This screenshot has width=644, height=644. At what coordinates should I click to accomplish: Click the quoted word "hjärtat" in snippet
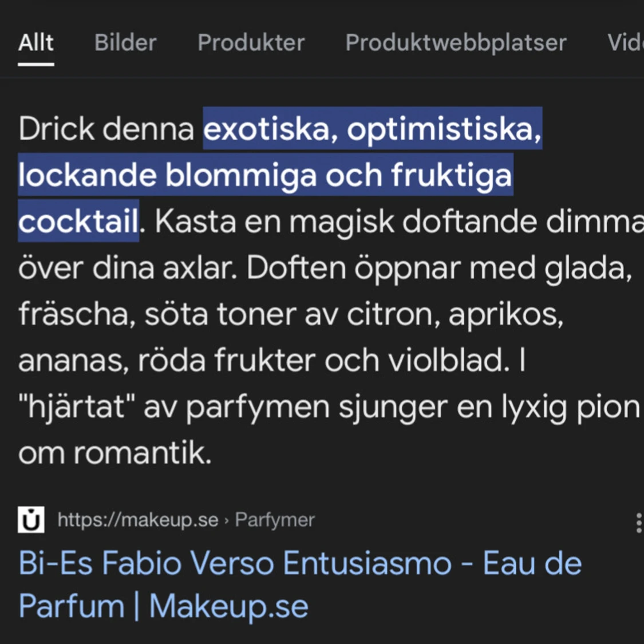77,406
